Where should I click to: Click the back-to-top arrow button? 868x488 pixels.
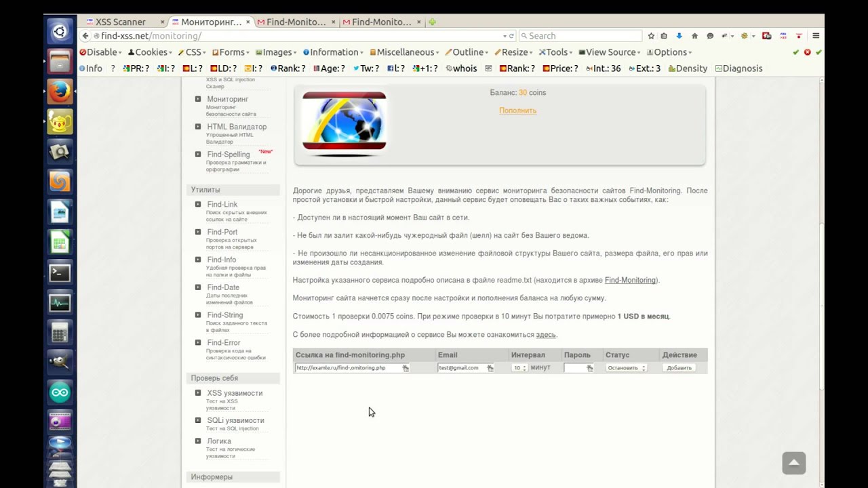pos(794,464)
